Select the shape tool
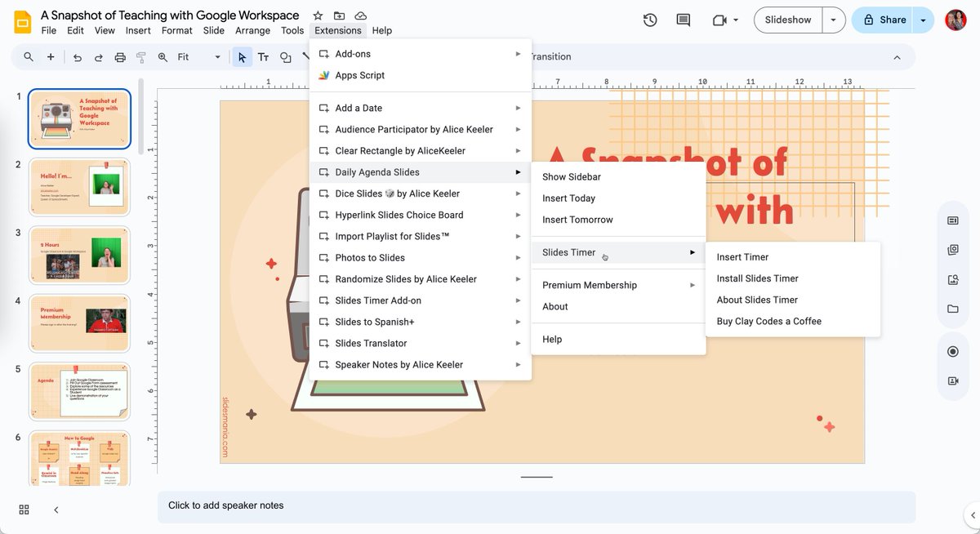 coord(285,57)
